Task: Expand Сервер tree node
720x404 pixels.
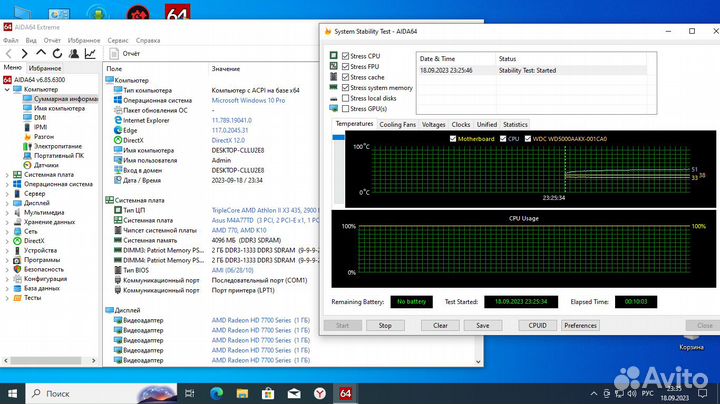Action: coord(7,194)
